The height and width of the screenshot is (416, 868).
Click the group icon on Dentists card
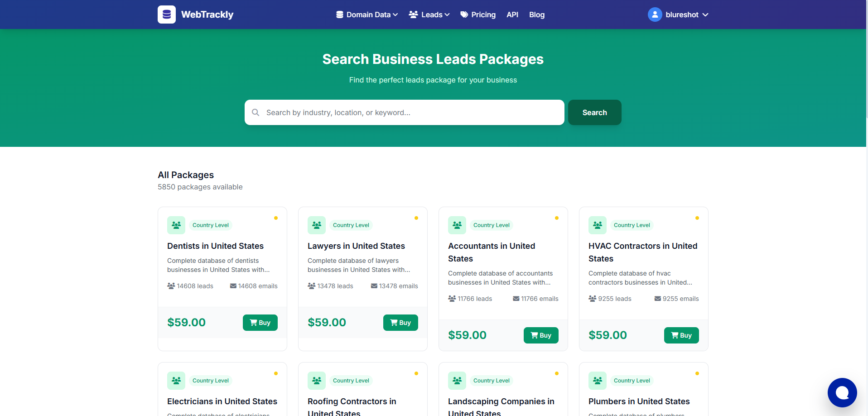coord(176,225)
